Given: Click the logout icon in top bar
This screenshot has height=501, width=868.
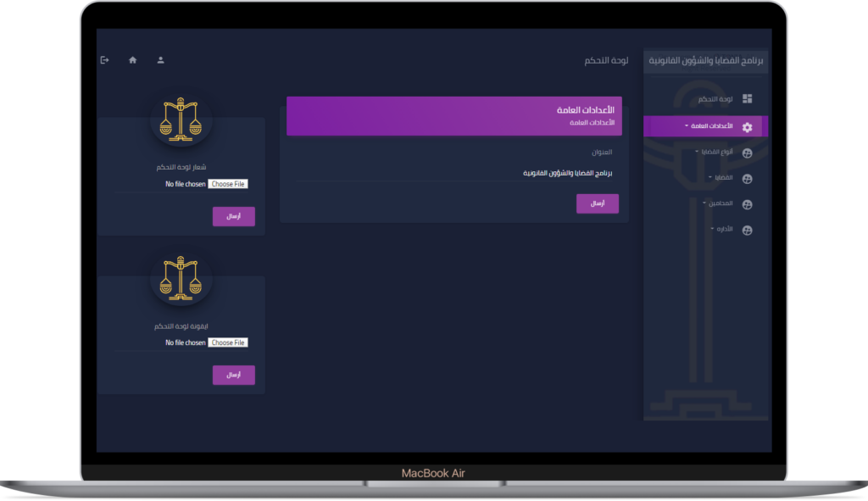Looking at the screenshot, I should [x=105, y=60].
